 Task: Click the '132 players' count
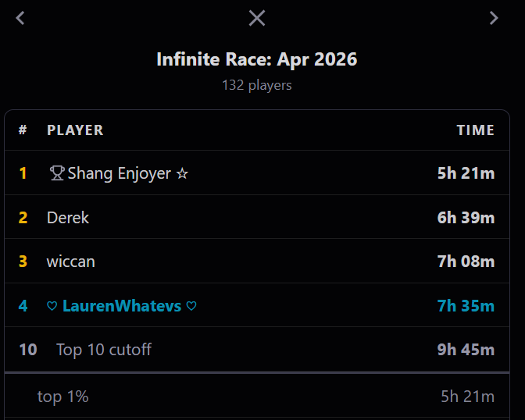257,85
